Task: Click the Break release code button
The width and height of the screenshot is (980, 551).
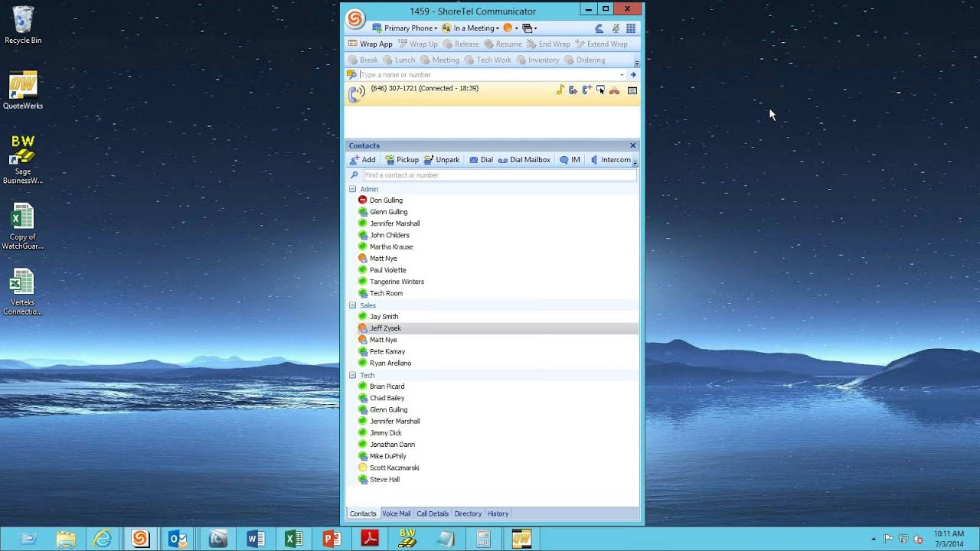Action: pyautogui.click(x=363, y=60)
